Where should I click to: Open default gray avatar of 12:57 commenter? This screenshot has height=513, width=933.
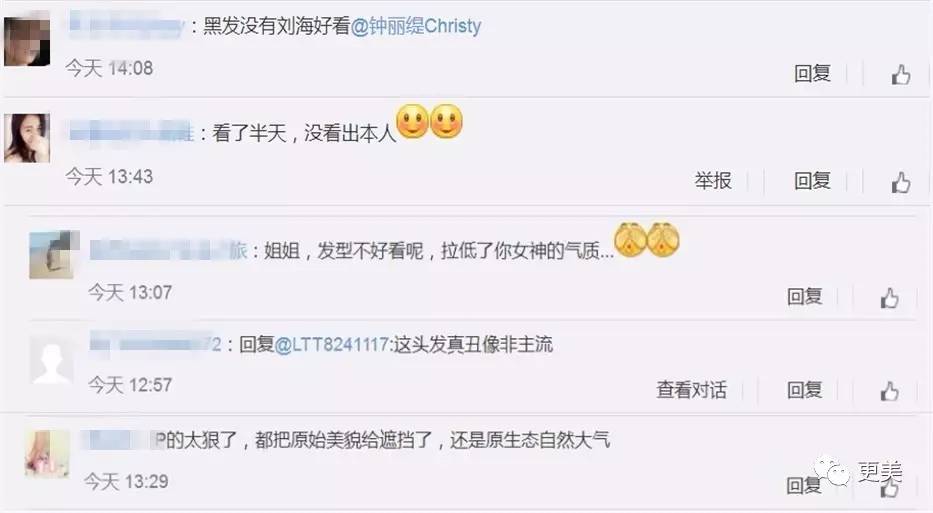[51, 361]
